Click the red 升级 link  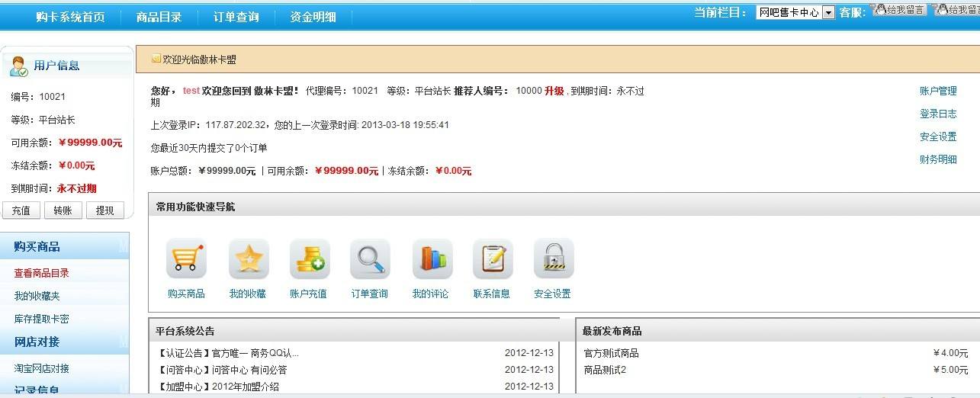554,91
